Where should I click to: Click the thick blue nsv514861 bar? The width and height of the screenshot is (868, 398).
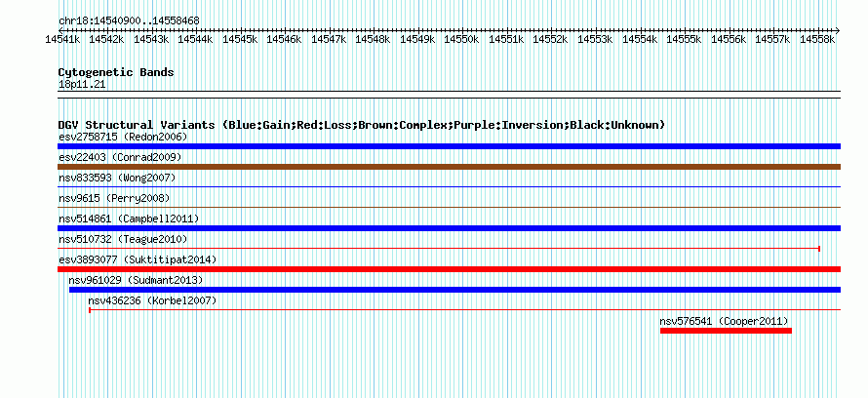pos(449,228)
